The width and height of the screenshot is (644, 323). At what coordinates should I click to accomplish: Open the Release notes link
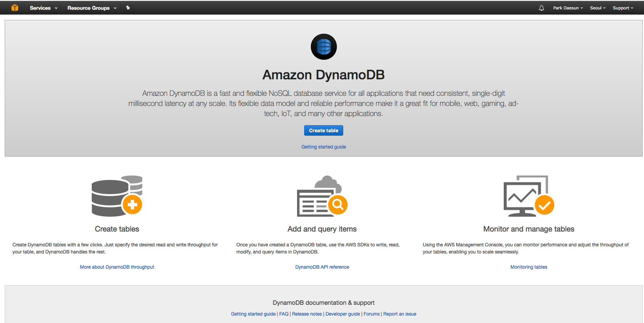(306, 314)
